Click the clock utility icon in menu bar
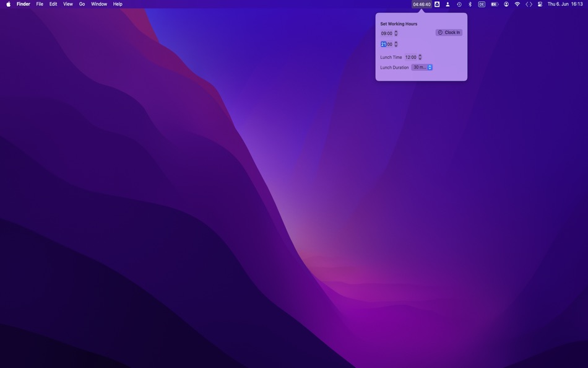 coord(459,4)
